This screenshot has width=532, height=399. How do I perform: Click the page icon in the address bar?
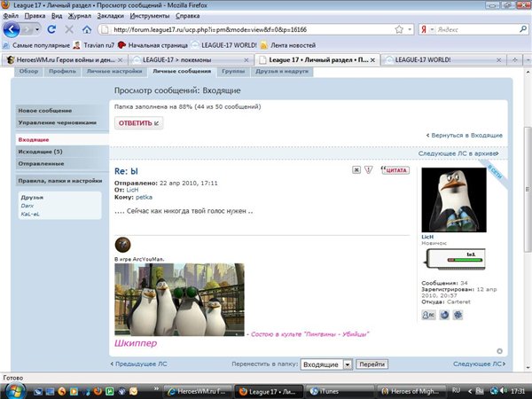pyautogui.click(x=106, y=29)
